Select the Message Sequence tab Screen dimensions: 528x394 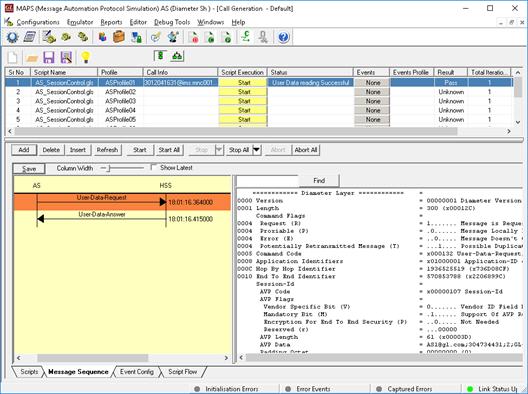point(78,372)
